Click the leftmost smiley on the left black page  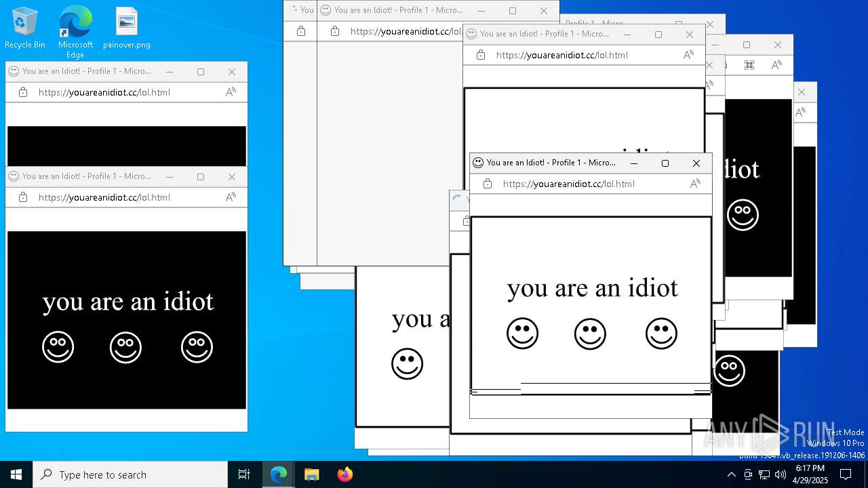point(58,347)
